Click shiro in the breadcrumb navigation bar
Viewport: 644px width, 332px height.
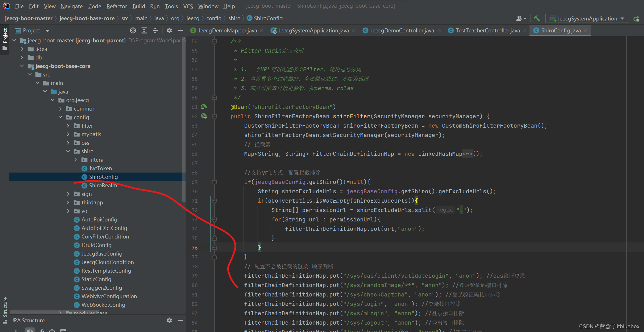pyautogui.click(x=234, y=18)
